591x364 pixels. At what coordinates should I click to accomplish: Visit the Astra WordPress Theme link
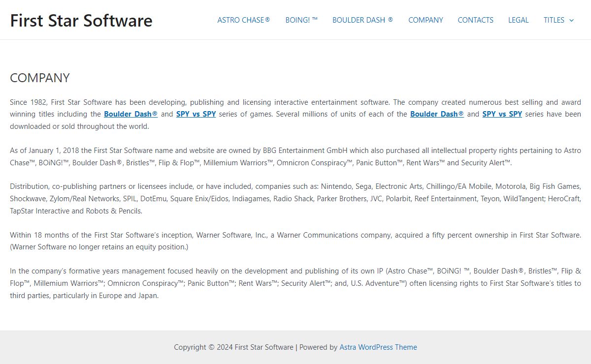tap(378, 347)
